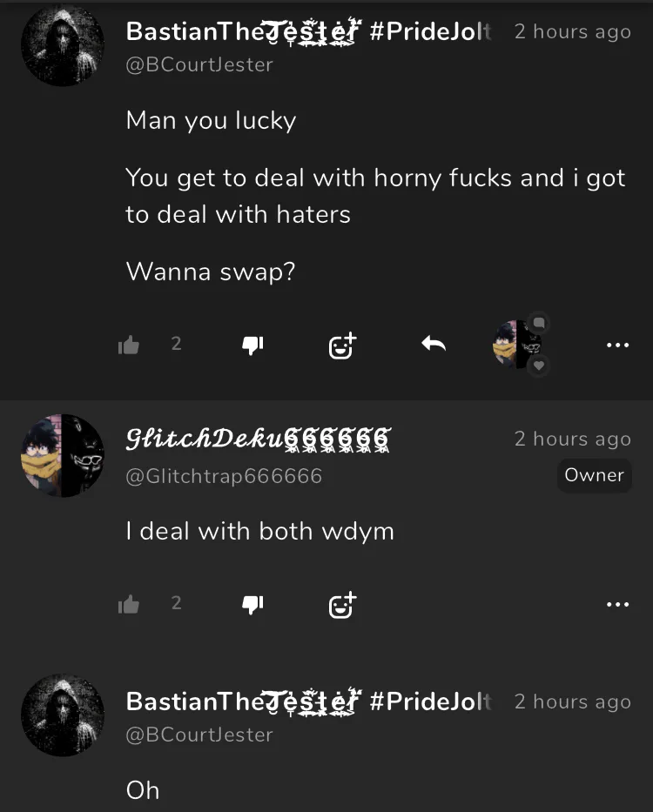Open the first @BCourtJester username link
653x812 pixels.
point(199,64)
